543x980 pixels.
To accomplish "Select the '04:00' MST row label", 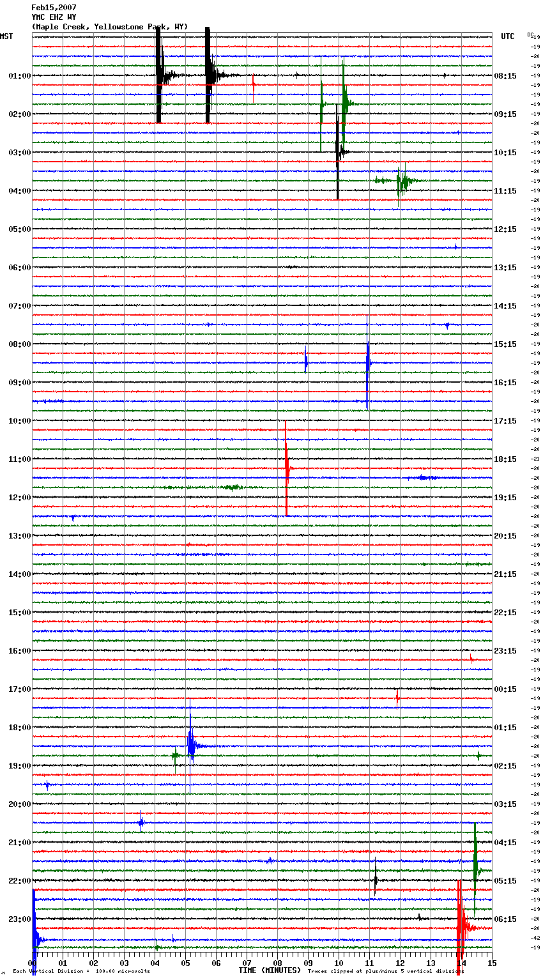I will (20, 191).
